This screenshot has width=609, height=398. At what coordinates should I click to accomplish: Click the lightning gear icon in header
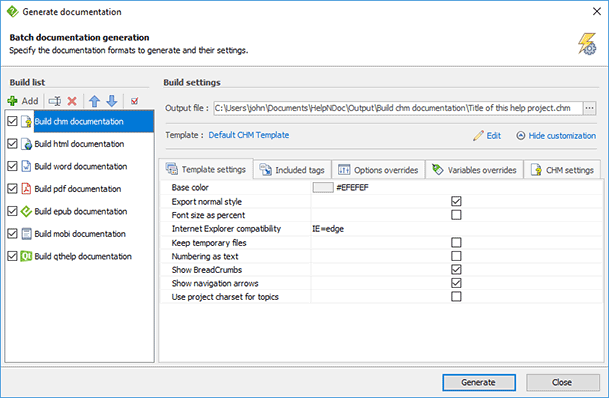(x=586, y=44)
